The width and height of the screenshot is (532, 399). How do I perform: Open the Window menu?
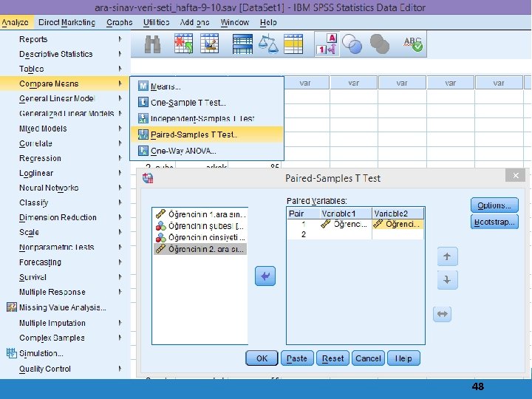click(x=235, y=22)
